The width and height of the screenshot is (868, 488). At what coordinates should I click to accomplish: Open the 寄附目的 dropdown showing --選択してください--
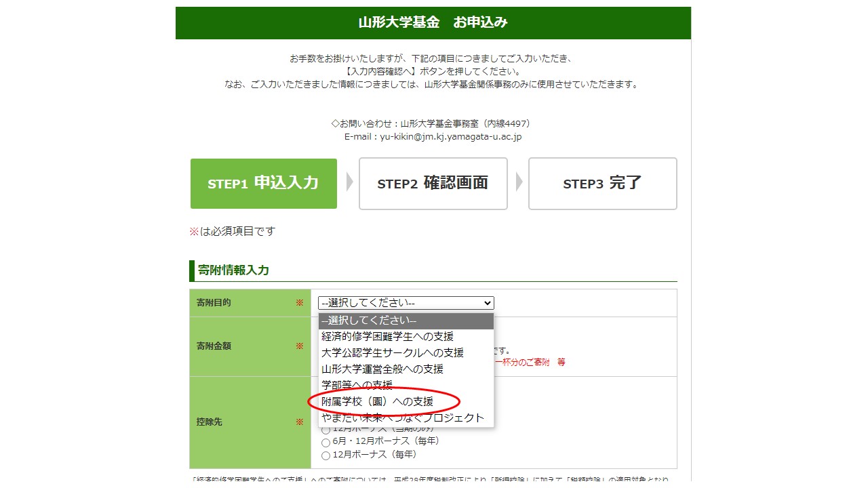pyautogui.click(x=406, y=303)
